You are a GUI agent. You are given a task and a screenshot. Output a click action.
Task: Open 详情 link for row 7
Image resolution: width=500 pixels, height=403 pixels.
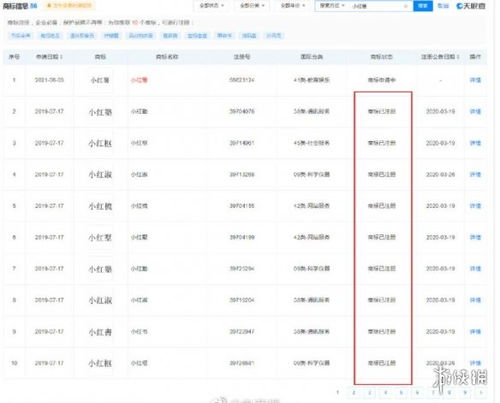[475, 268]
